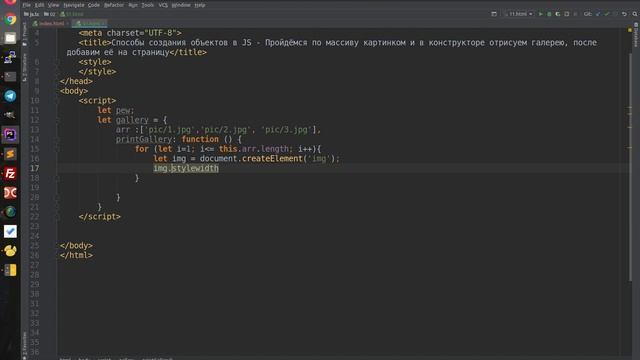Open the Navigate menu

pyautogui.click(x=73, y=5)
